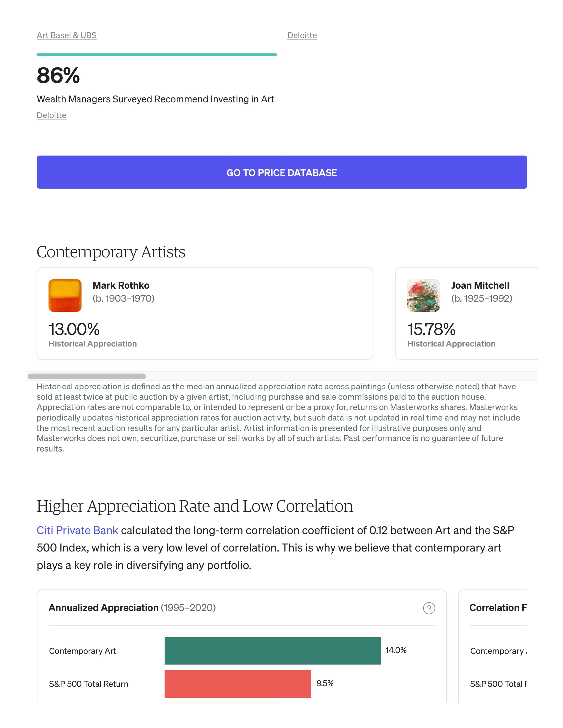The image size is (563, 728).
Task: Select the Joan Mitchell artist name
Action: click(480, 285)
